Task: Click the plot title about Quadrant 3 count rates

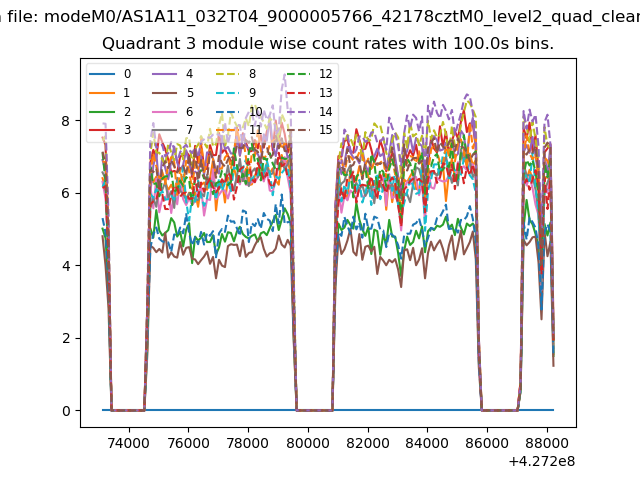Action: (328, 44)
